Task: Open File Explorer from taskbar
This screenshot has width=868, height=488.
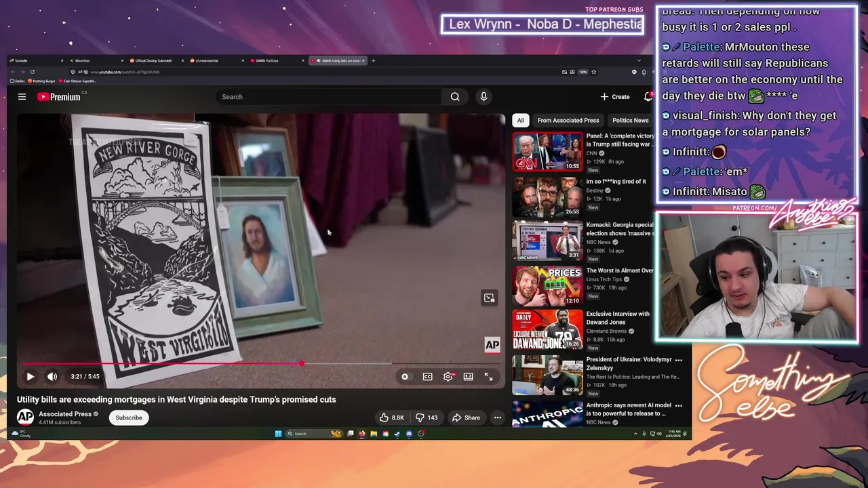Action: [374, 434]
